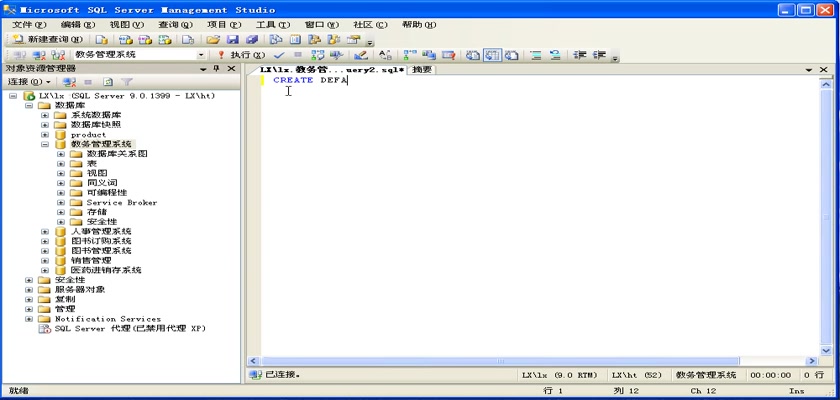This screenshot has width=840, height=400.
Task: Click the Connect query icon
Action: click(19, 55)
